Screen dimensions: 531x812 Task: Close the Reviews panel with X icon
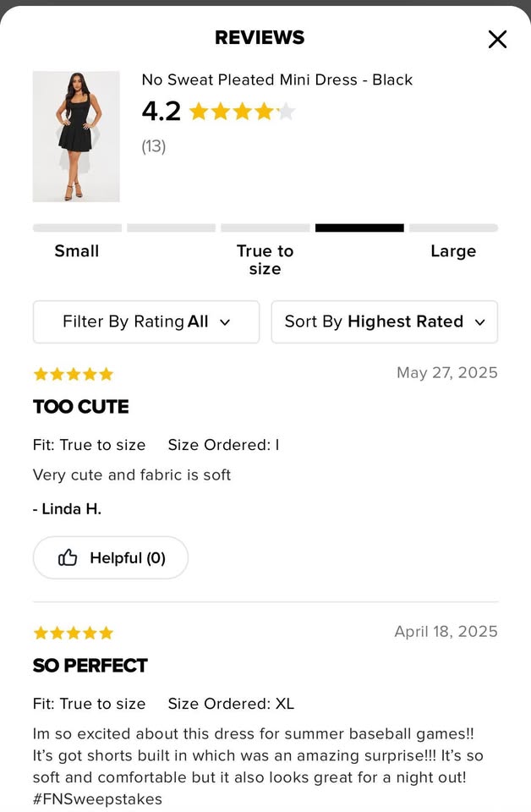coord(497,39)
